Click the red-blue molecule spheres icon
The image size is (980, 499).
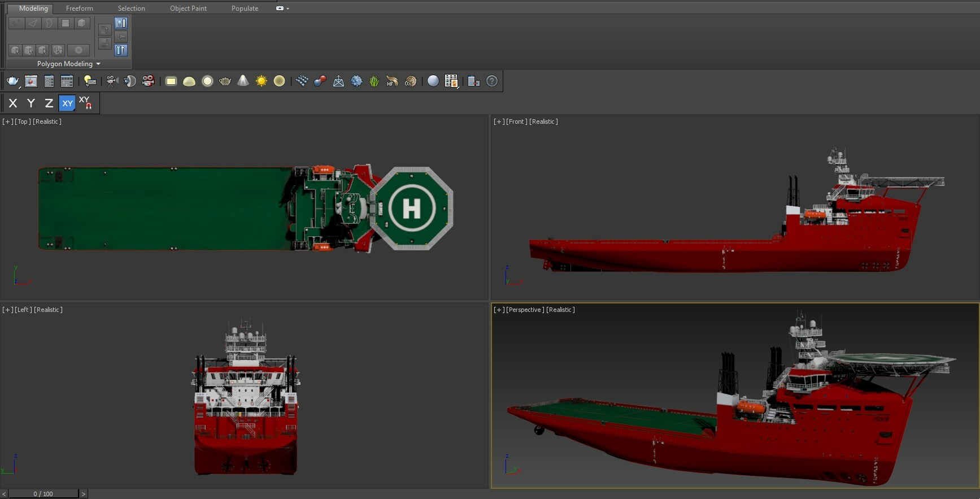pyautogui.click(x=320, y=81)
